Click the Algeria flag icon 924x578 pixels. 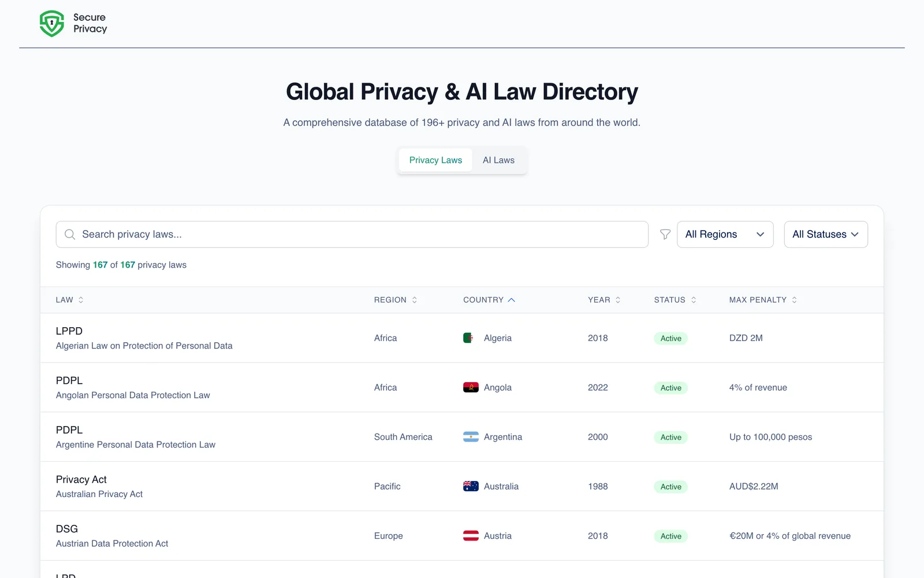470,338
